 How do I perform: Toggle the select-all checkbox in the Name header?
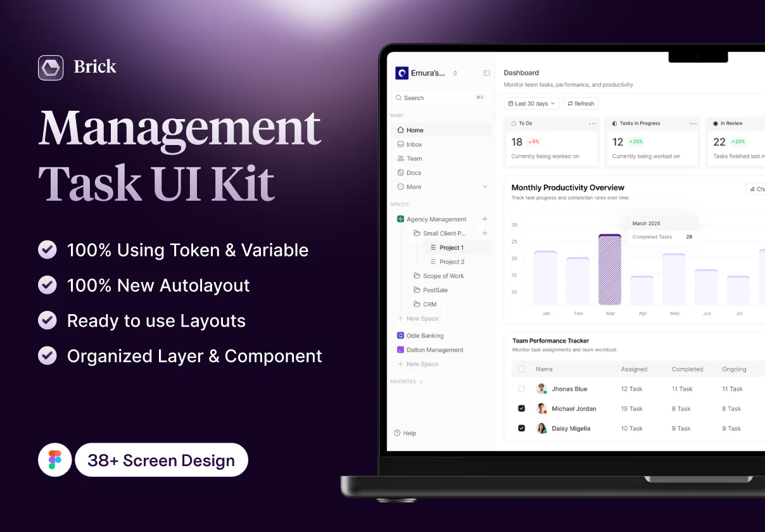point(521,369)
